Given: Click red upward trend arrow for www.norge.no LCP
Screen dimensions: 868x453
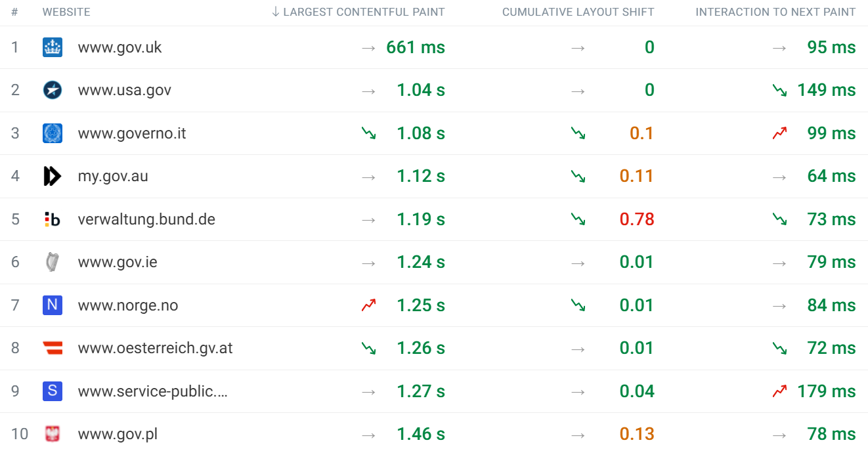Looking at the screenshot, I should pyautogui.click(x=368, y=305).
